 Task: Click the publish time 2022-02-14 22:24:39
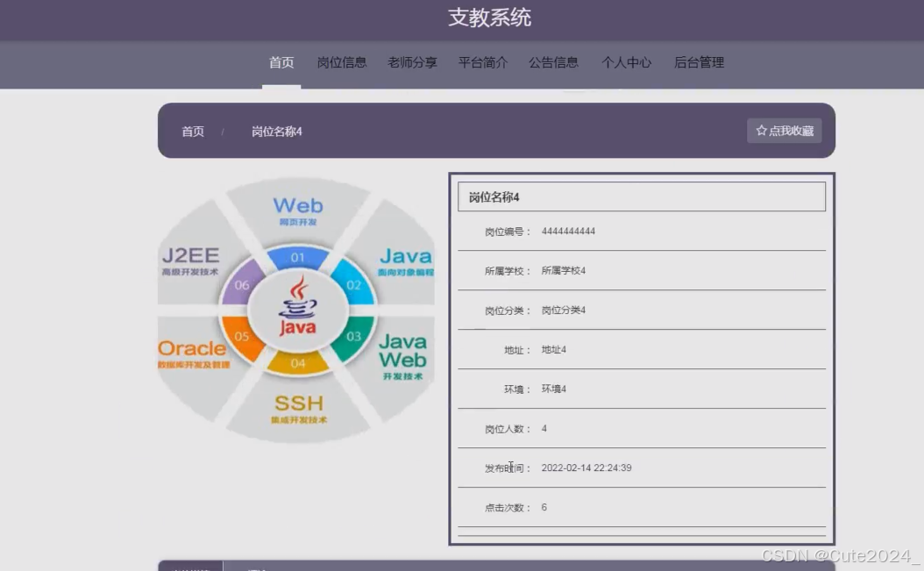[x=586, y=468]
